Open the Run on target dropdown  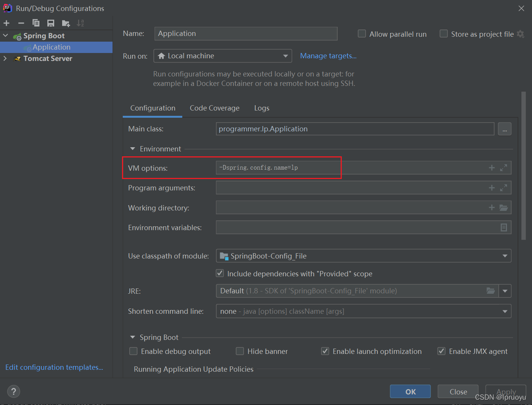223,56
